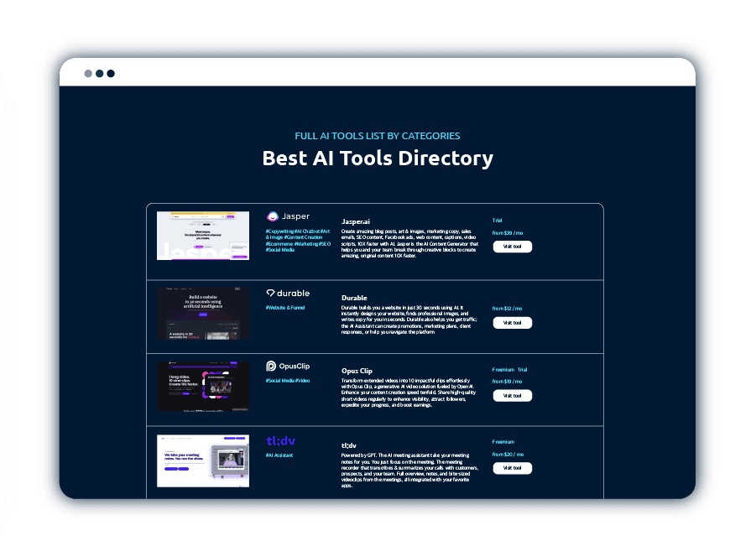The width and height of the screenshot is (756, 546).
Task: Click the 'from $20 / mo' price
Action: coord(508,454)
